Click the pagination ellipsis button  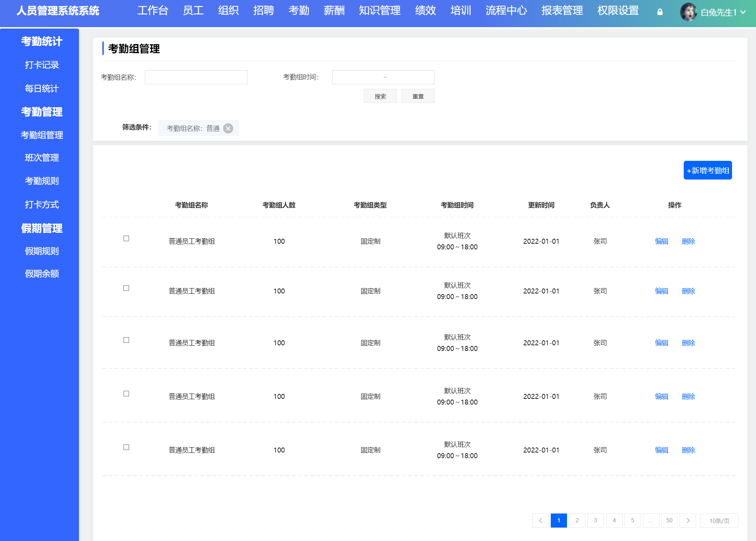651,521
